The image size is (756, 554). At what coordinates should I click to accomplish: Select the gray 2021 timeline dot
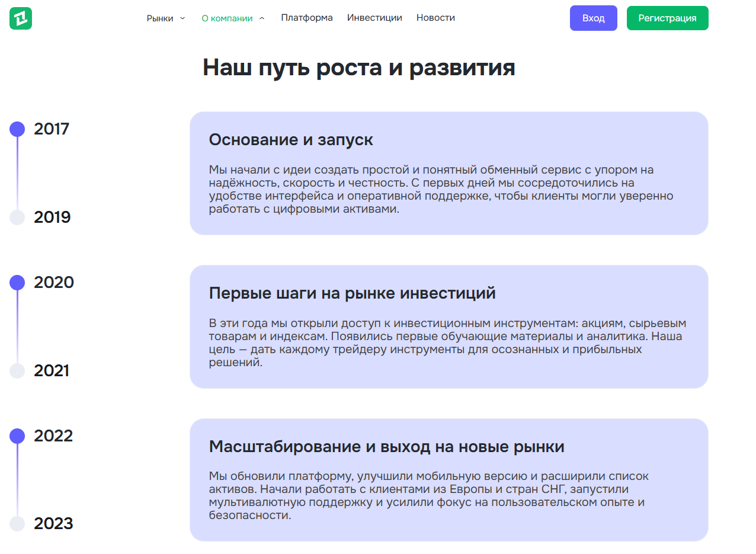pyautogui.click(x=17, y=370)
